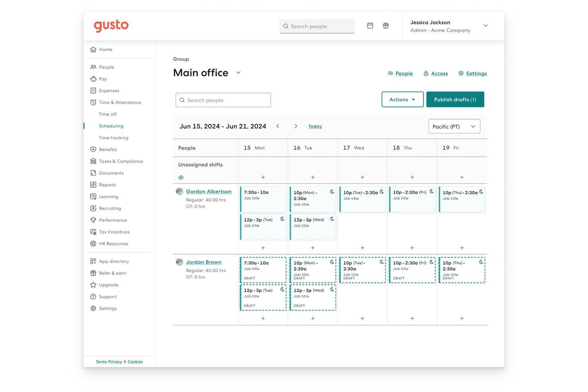Add unassigned shift on Wed 17
The width and height of the screenshot is (588, 392).
(362, 177)
